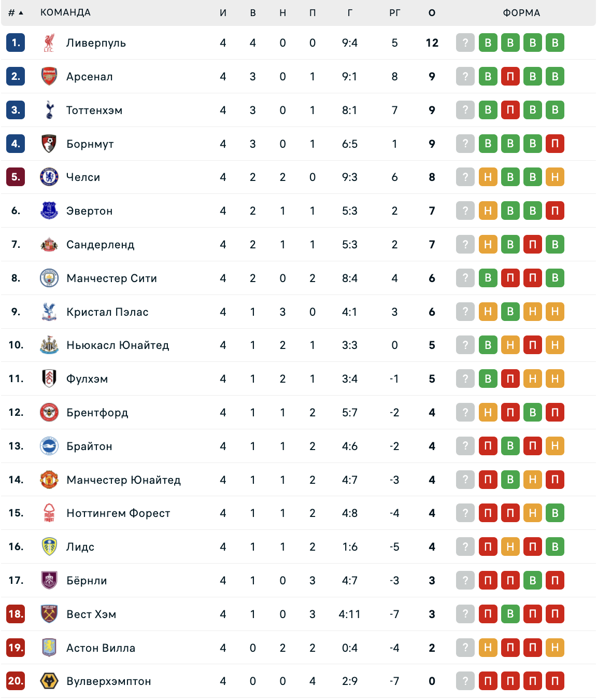Screen dimensions: 597x700
Task: Click the Wolverhampton wolf crest icon
Action: [49, 681]
